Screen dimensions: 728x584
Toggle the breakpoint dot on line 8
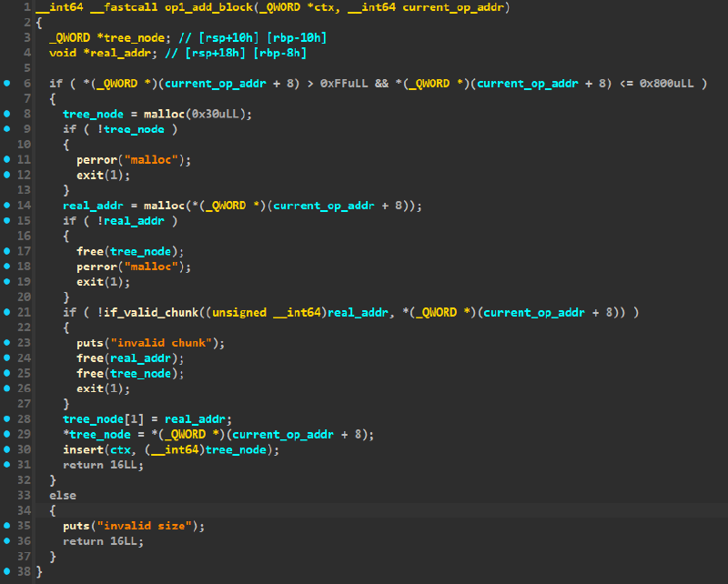7,114
